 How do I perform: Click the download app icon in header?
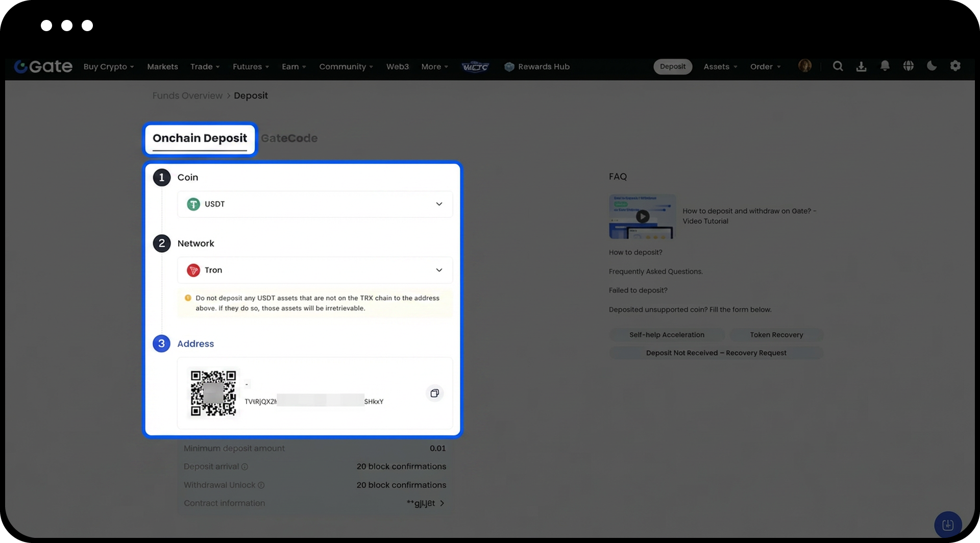tap(861, 66)
